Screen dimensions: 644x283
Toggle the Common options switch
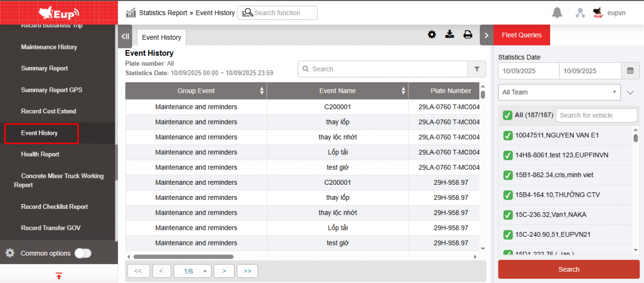tap(83, 253)
